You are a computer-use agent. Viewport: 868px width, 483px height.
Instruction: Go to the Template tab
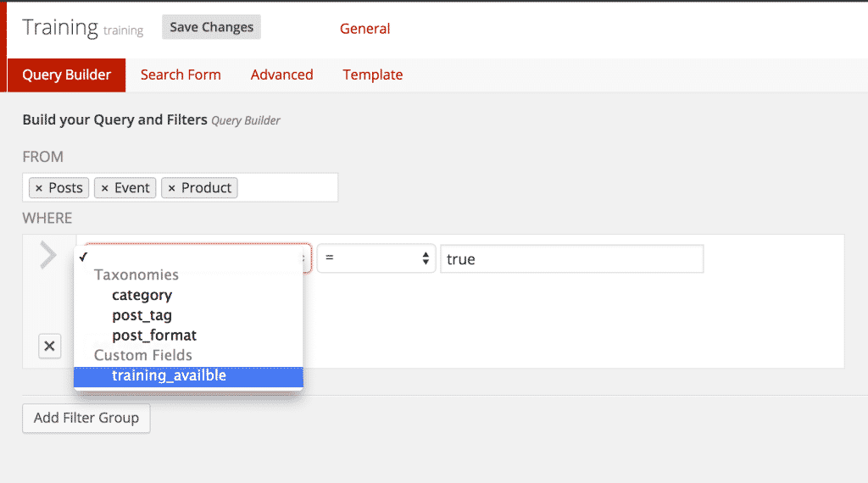[373, 75]
